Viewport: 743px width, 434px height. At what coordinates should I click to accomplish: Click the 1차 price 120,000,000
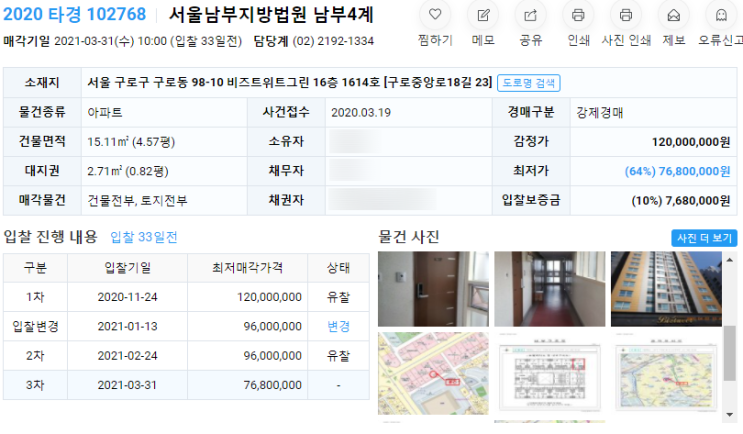click(269, 297)
